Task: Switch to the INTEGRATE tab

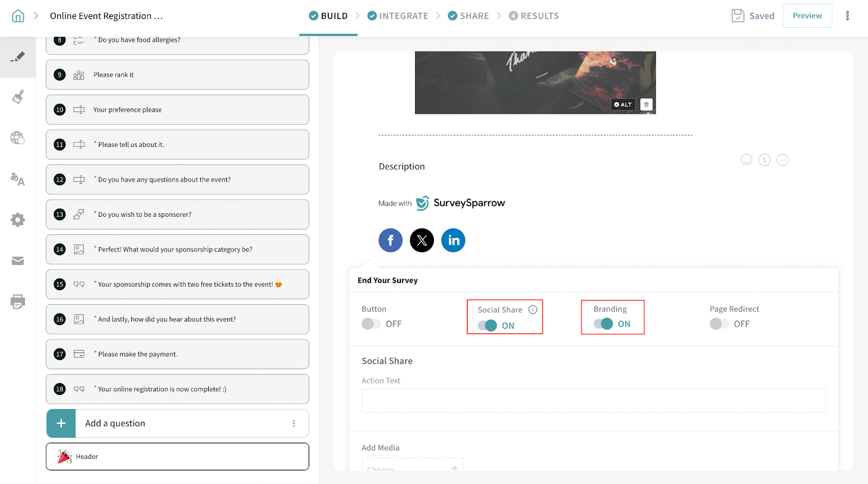Action: coord(398,16)
